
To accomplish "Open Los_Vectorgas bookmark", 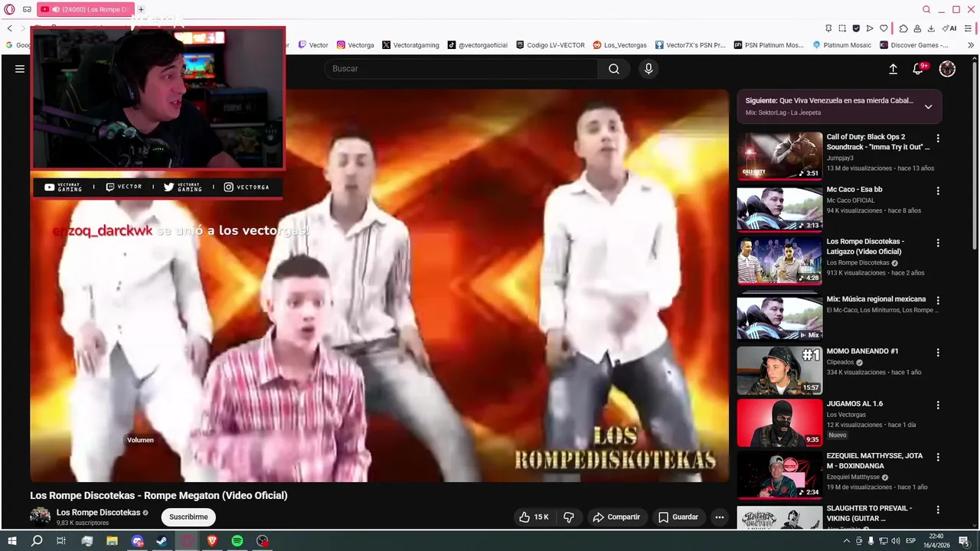I will (620, 45).
